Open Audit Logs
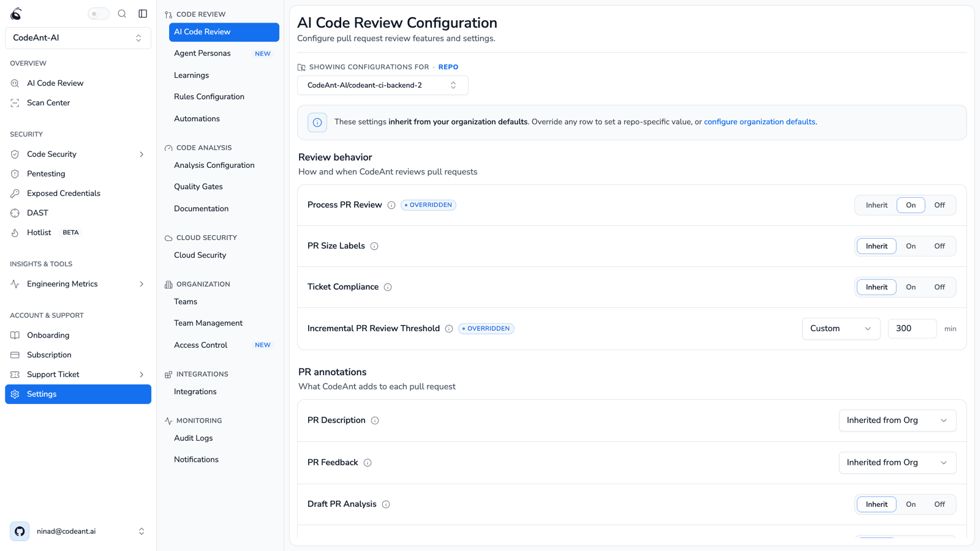Image resolution: width=980 pixels, height=551 pixels. [x=224, y=438]
